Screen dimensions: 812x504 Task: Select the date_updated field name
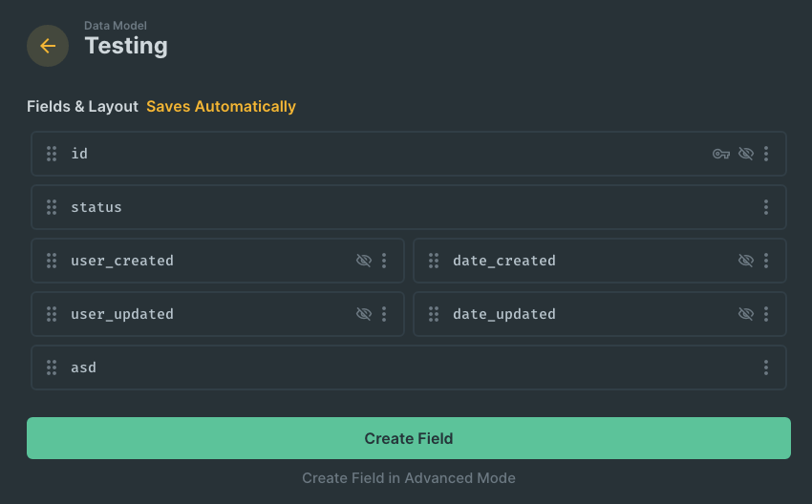pyautogui.click(x=504, y=314)
